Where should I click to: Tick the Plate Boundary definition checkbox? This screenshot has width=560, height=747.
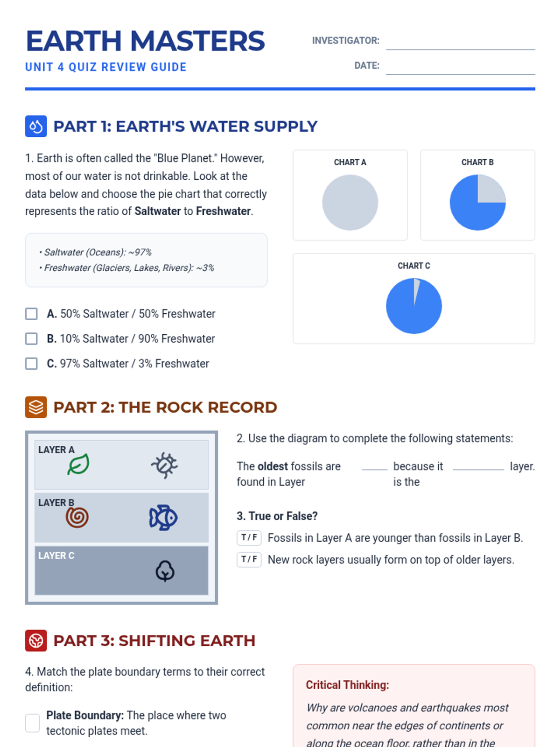33,723
